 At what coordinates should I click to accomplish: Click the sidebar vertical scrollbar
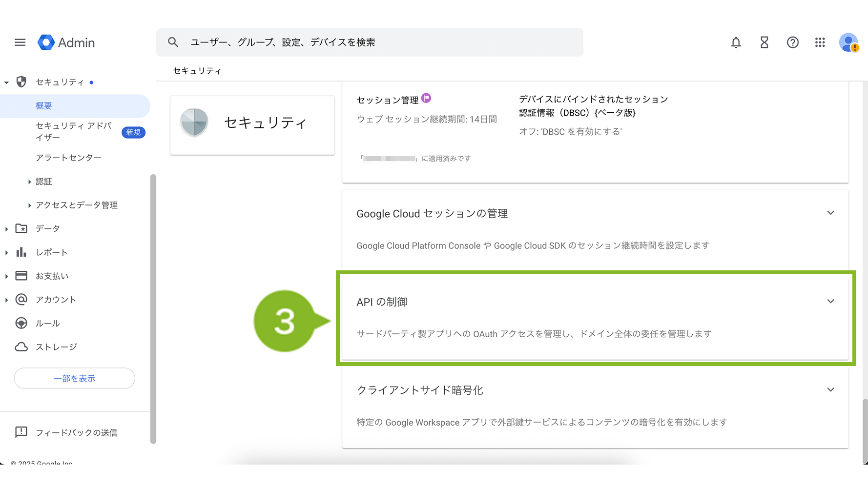tap(153, 307)
